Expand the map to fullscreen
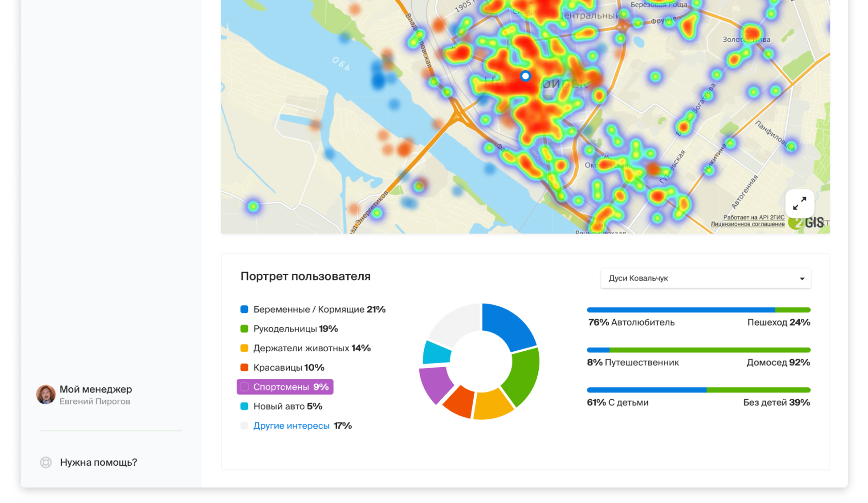Screen dimensions: 868x503 point(799,203)
